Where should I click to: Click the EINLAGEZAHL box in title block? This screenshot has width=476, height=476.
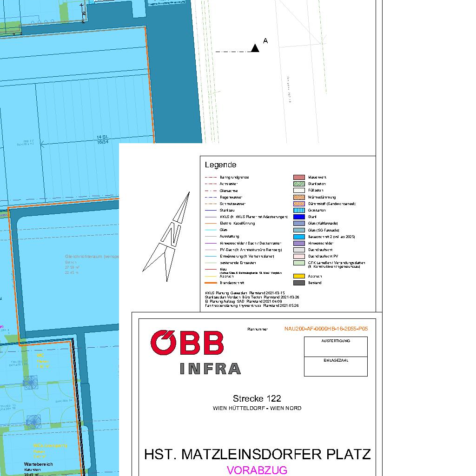[x=336, y=366]
